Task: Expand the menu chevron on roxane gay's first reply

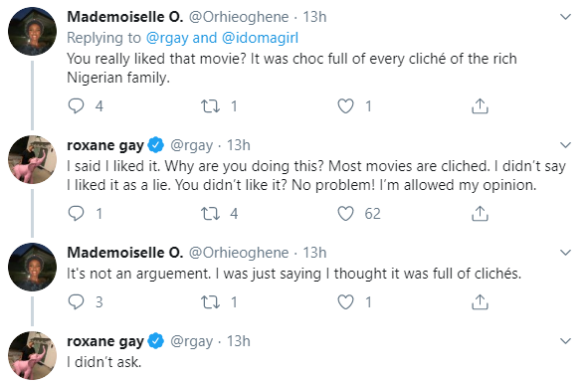Action: [x=565, y=145]
